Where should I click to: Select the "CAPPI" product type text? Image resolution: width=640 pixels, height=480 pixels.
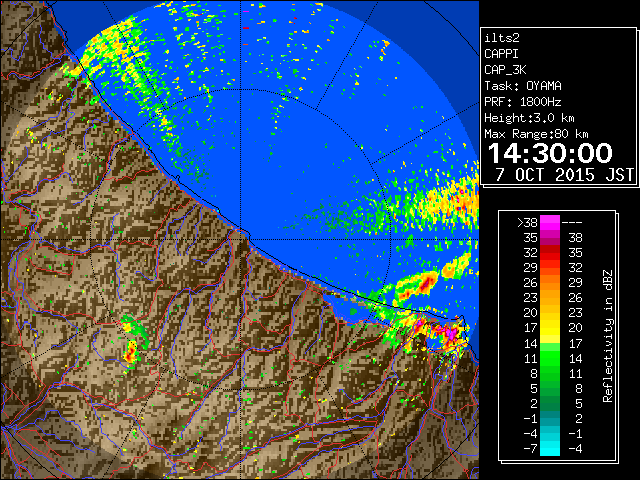[x=501, y=54]
